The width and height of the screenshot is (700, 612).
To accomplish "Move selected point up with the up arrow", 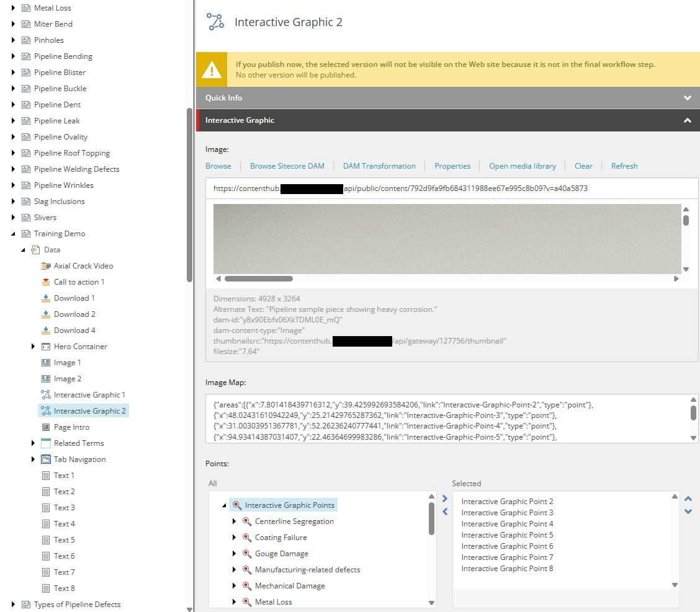I will point(688,499).
